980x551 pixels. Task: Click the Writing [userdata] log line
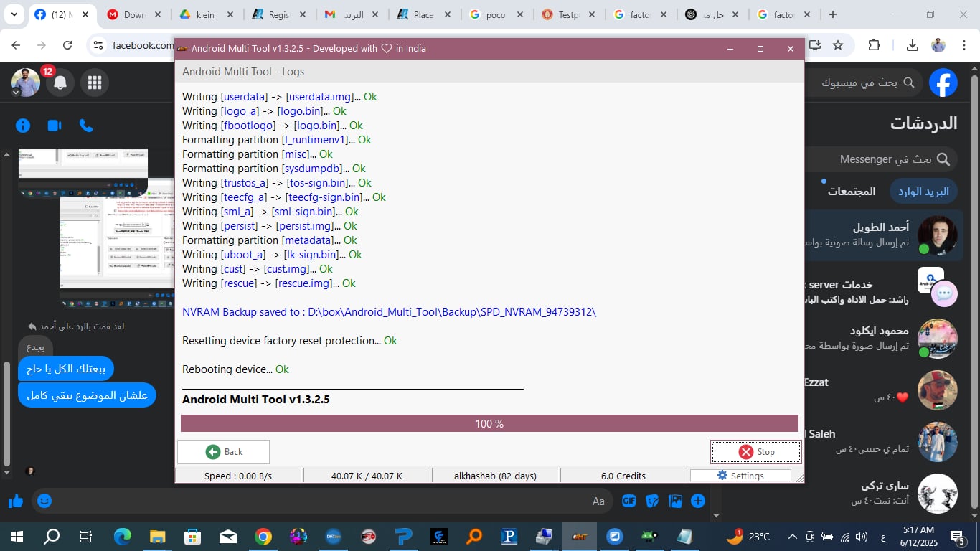pos(279,97)
